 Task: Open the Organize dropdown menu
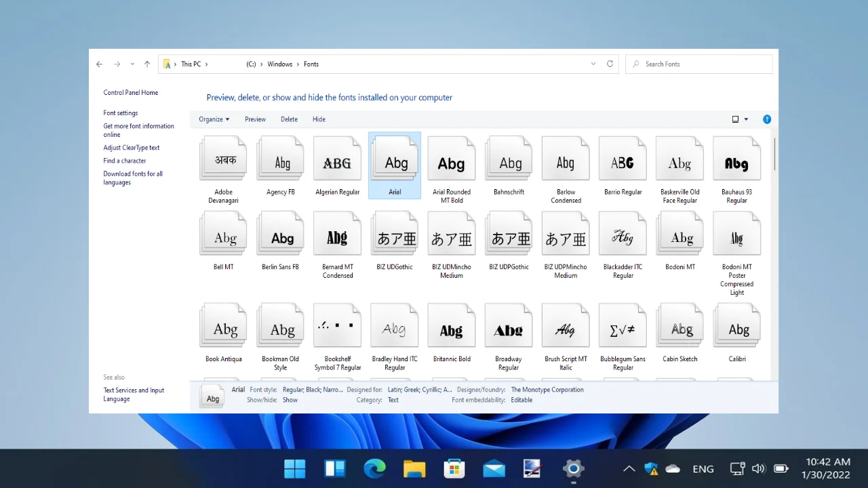[x=214, y=119]
